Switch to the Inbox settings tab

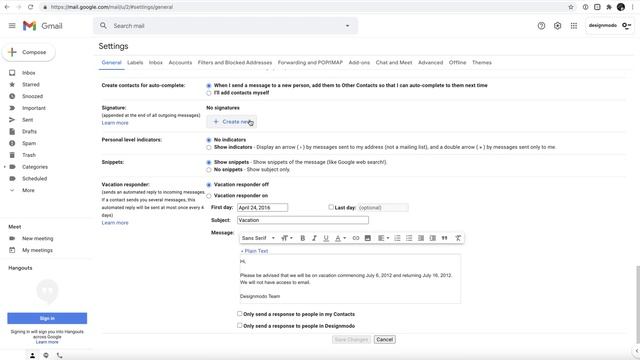pyautogui.click(x=156, y=62)
